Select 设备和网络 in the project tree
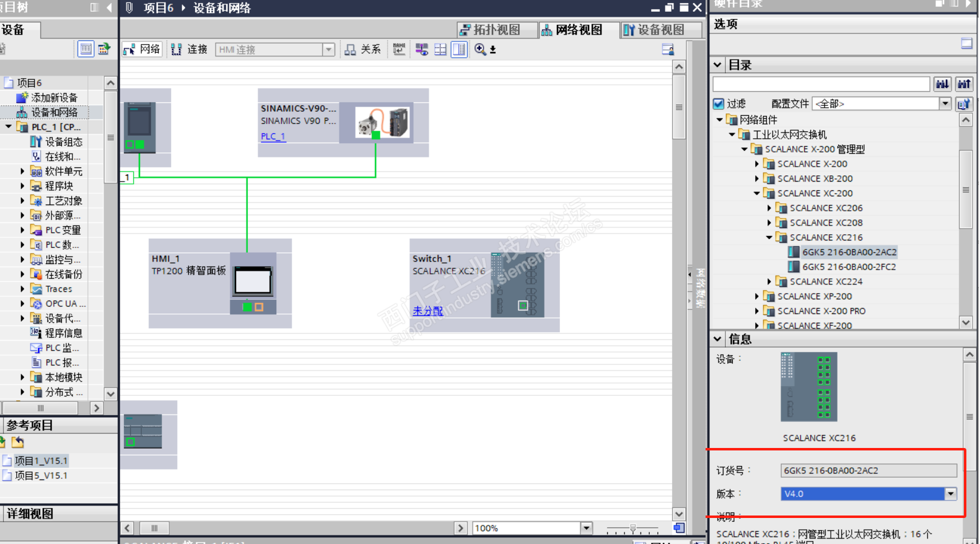This screenshot has width=980, height=544. tap(55, 112)
